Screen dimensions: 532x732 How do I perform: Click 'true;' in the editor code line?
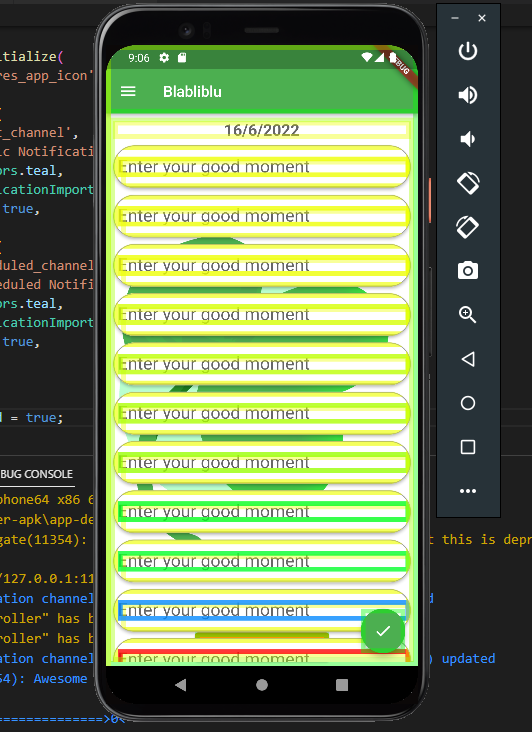pos(44,417)
